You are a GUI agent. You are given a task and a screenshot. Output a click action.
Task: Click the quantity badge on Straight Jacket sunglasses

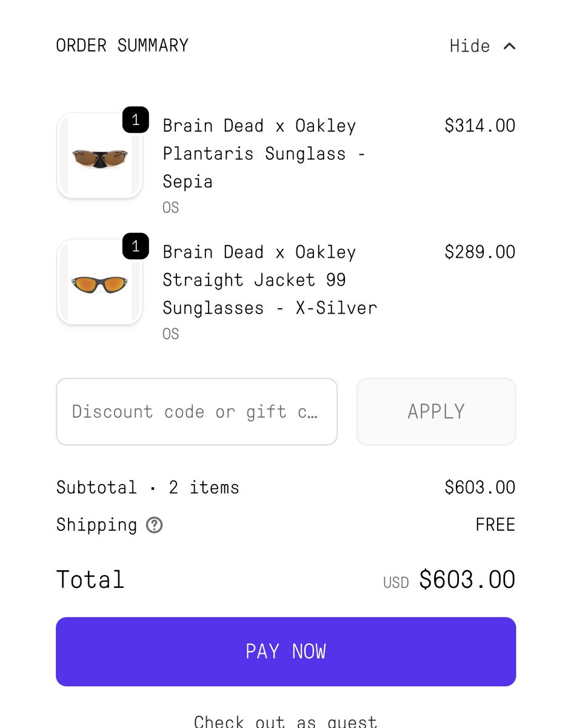[x=135, y=246]
